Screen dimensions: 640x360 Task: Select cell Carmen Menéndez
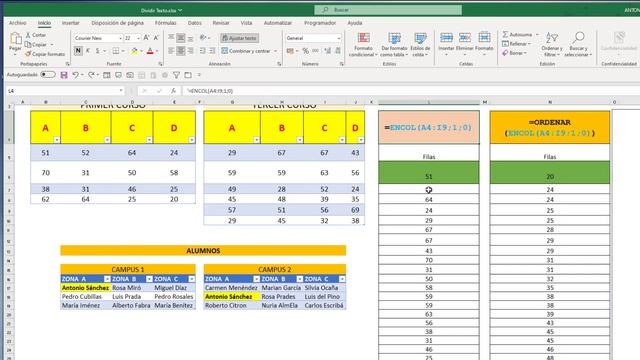232,288
